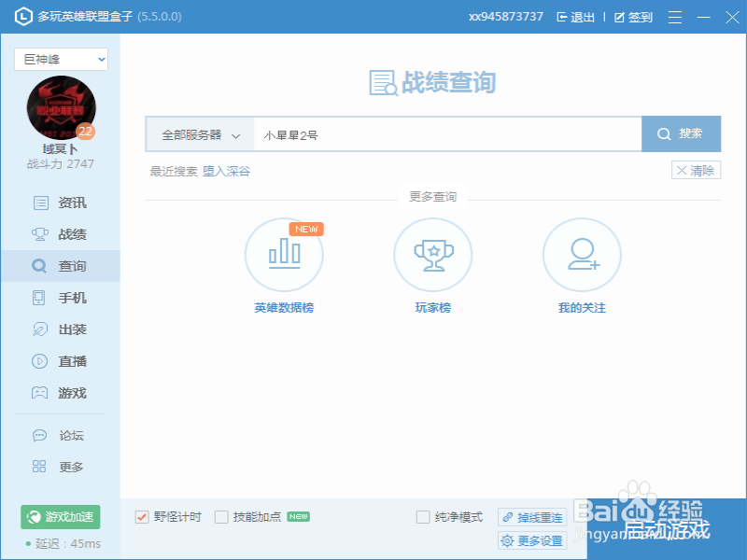This screenshot has width=747, height=560.
Task: Click the 游戏加速 accelerate button
Action: (x=61, y=517)
